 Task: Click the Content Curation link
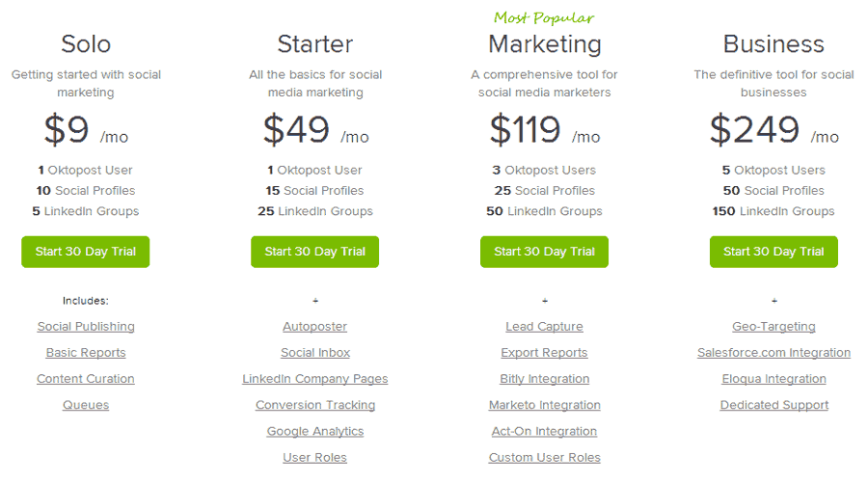coord(86,379)
